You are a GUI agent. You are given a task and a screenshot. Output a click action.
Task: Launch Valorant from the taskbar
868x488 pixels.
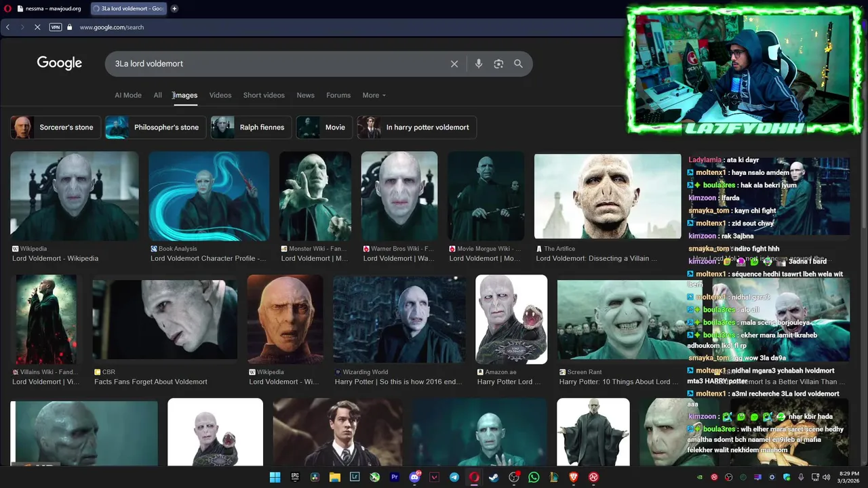pyautogui.click(x=435, y=477)
